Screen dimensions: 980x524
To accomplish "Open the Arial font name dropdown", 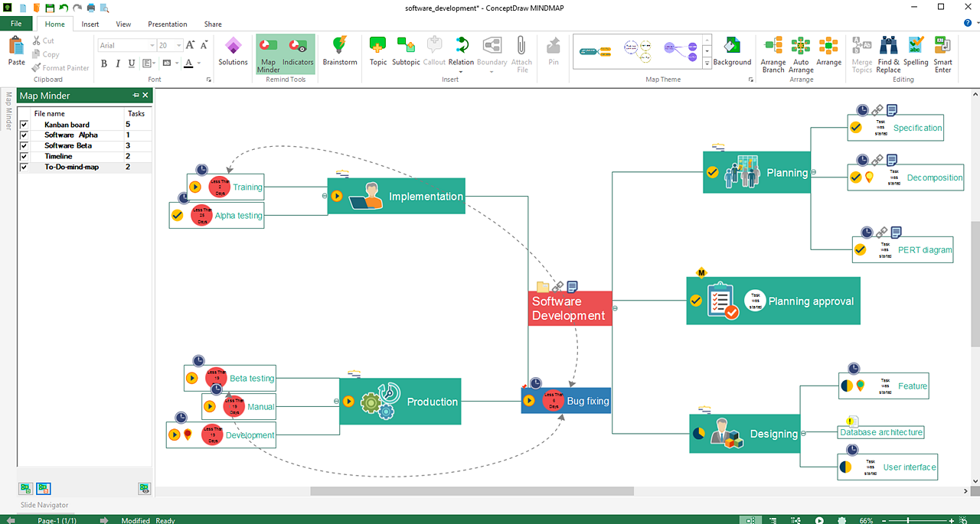I will click(151, 46).
